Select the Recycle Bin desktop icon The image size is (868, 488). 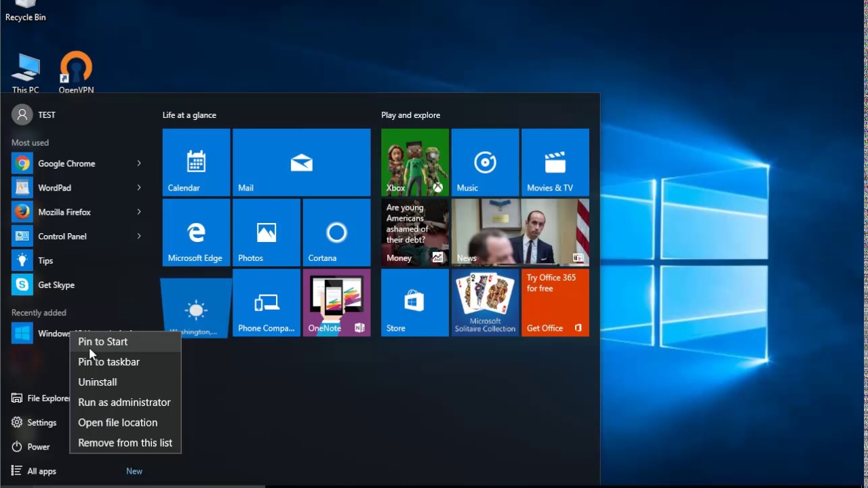tap(26, 12)
